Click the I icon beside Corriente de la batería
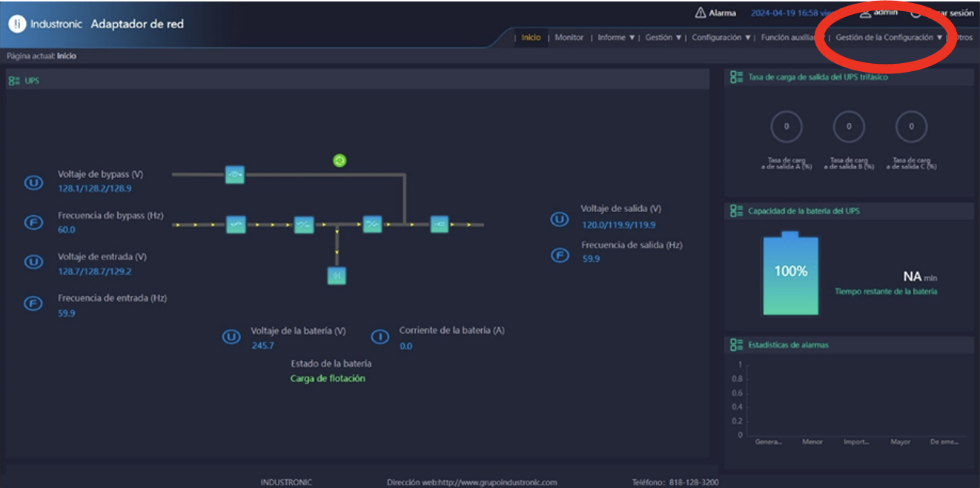The image size is (980, 488). coord(380,337)
